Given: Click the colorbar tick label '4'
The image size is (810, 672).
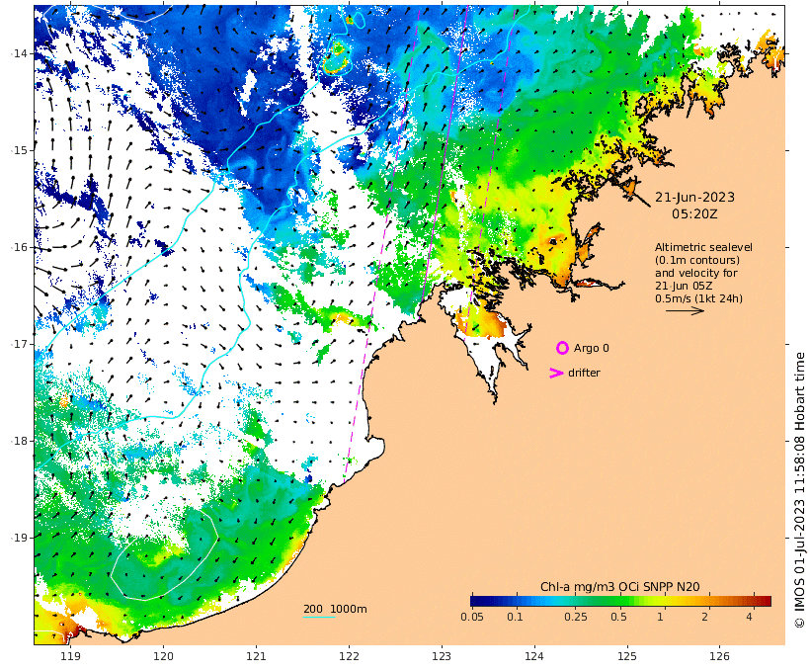Looking at the screenshot, I should pyautogui.click(x=749, y=617).
